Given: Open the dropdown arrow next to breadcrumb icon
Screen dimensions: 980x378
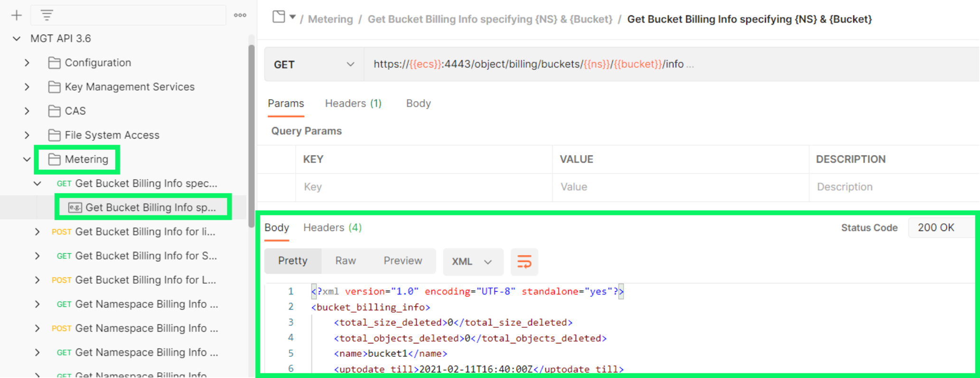Looking at the screenshot, I should point(293,17).
